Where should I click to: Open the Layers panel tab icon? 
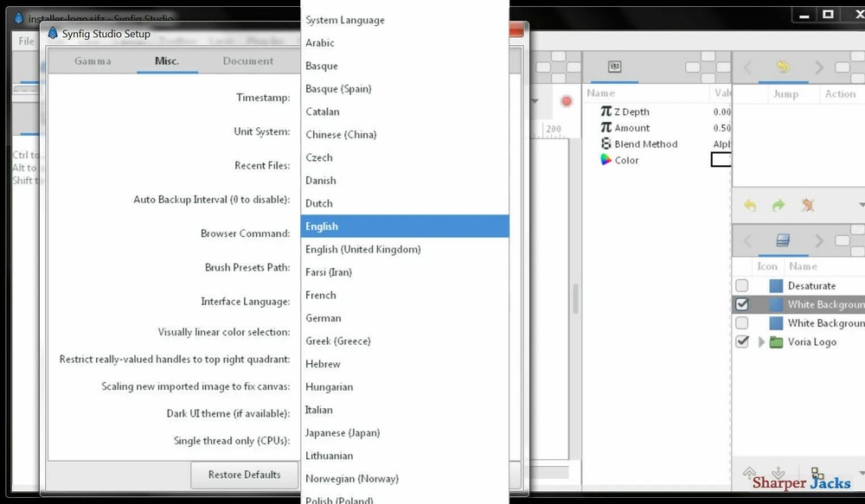(x=783, y=239)
